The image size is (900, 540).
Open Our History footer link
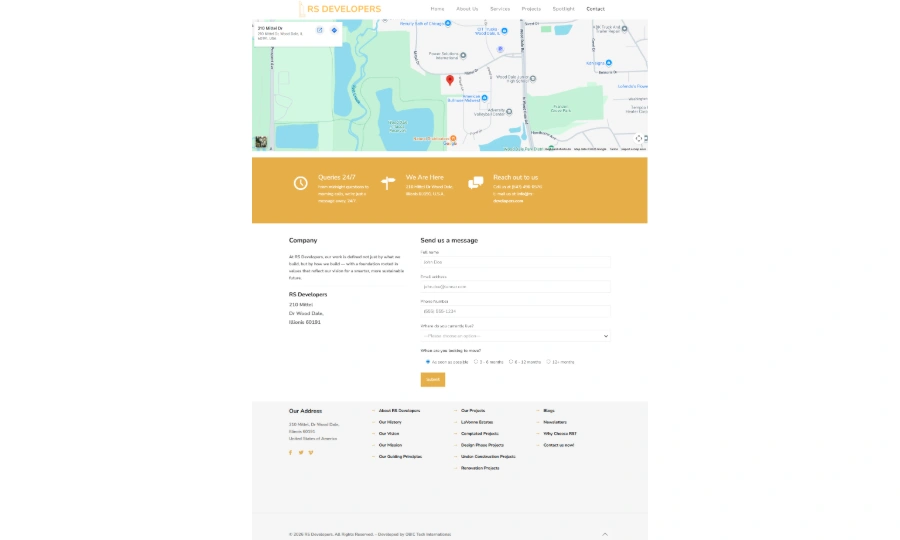click(x=390, y=422)
